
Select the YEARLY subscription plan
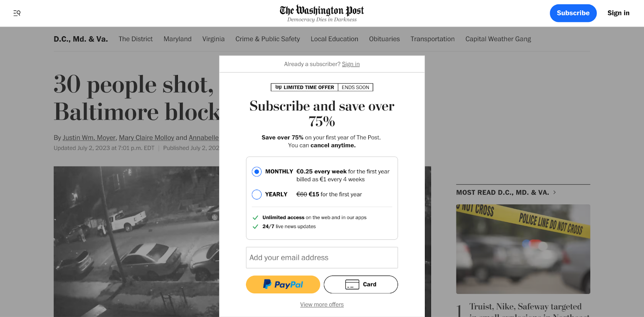[x=256, y=194]
